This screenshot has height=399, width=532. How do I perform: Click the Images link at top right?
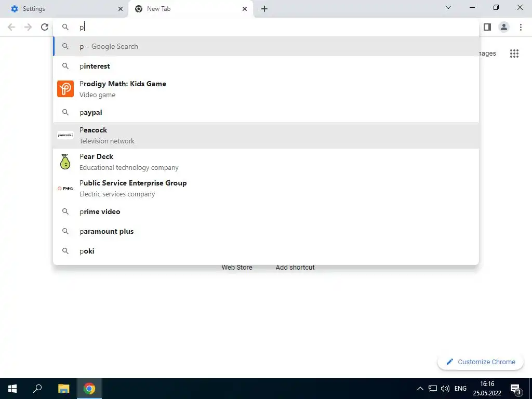tap(488, 54)
